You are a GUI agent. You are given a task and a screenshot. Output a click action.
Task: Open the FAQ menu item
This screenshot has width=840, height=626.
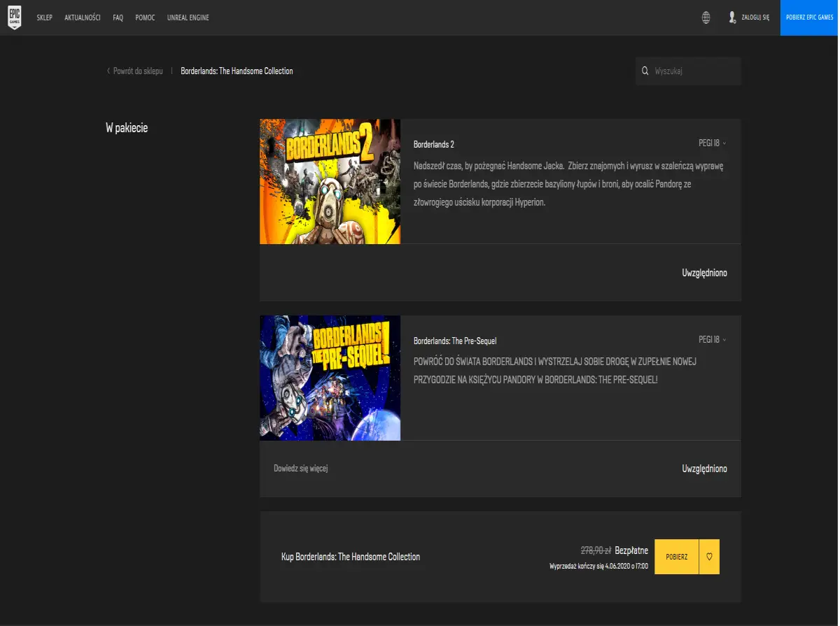118,17
